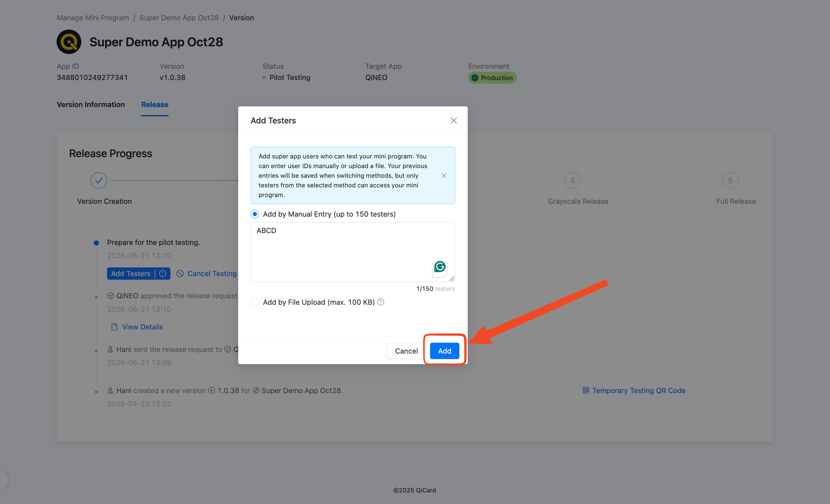The width and height of the screenshot is (830, 504).
Task: Click the Full Release step label
Action: coord(736,201)
